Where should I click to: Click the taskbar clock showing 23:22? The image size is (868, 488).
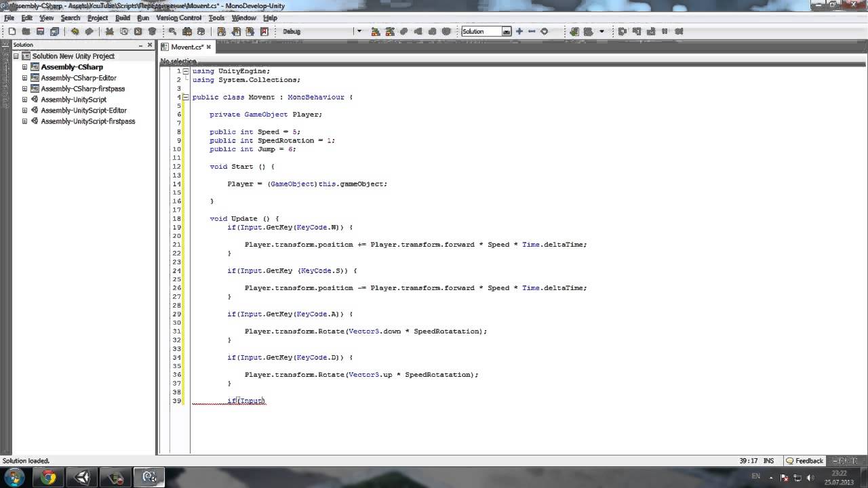(x=839, y=477)
